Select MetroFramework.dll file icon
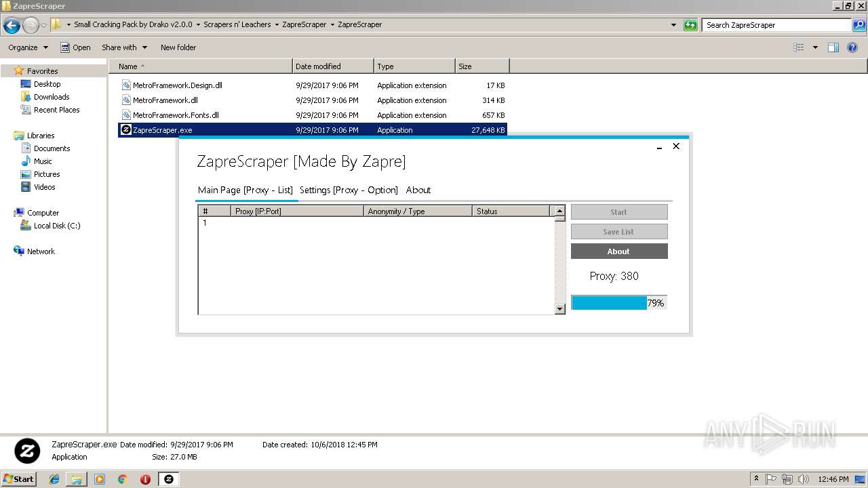This screenshot has height=488, width=868. tap(126, 100)
